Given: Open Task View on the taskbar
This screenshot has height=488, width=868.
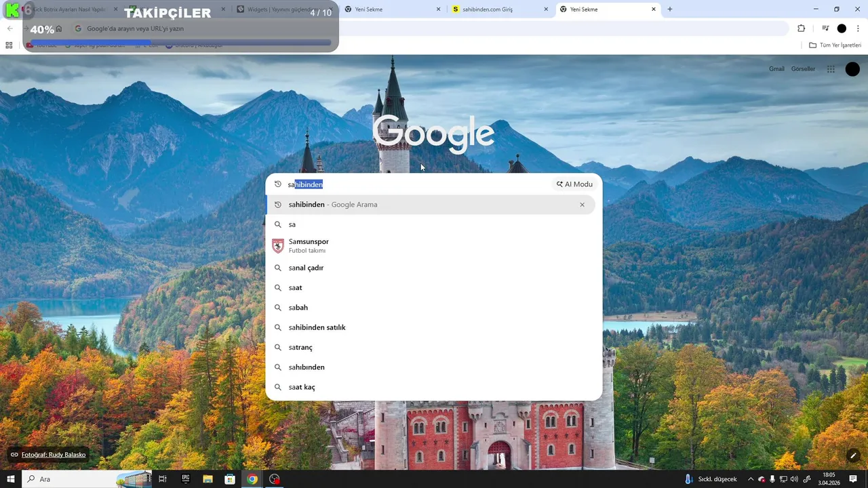Looking at the screenshot, I should [163, 479].
